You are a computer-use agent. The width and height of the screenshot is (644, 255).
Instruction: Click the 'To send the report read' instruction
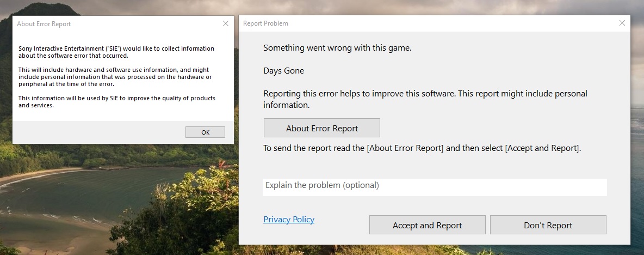click(x=422, y=148)
